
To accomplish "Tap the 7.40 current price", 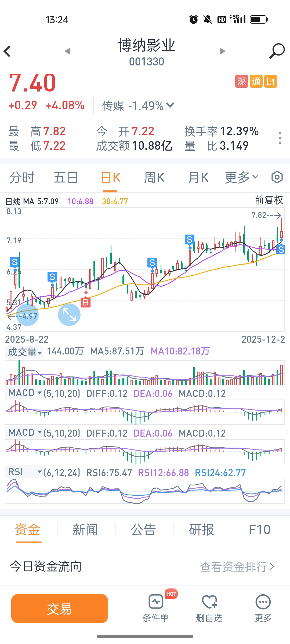I will coord(32,83).
